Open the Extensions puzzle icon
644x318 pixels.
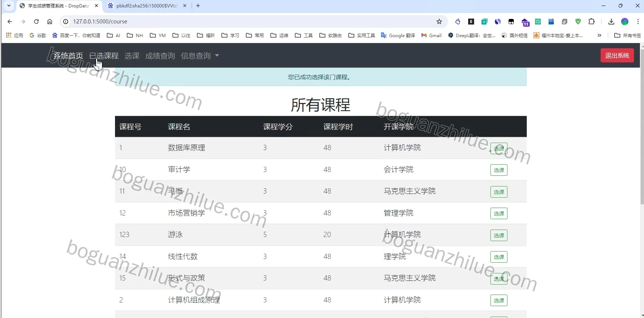[592, 22]
